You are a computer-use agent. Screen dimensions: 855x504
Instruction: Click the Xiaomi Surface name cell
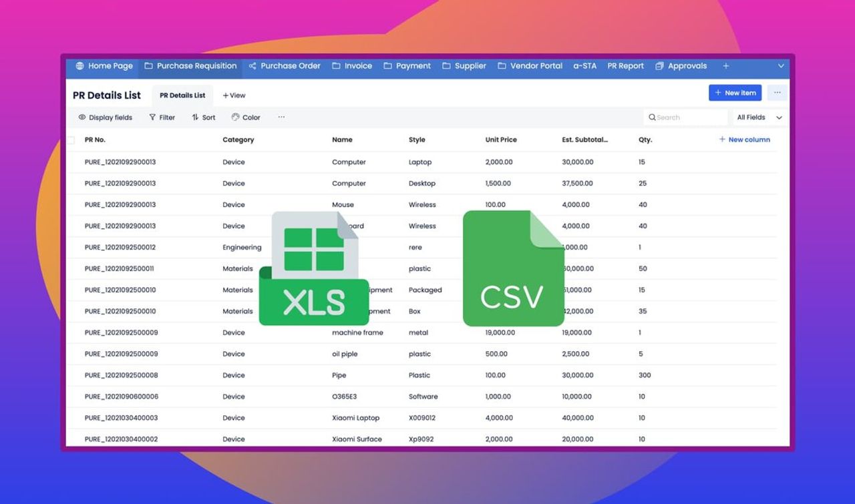pyautogui.click(x=357, y=439)
